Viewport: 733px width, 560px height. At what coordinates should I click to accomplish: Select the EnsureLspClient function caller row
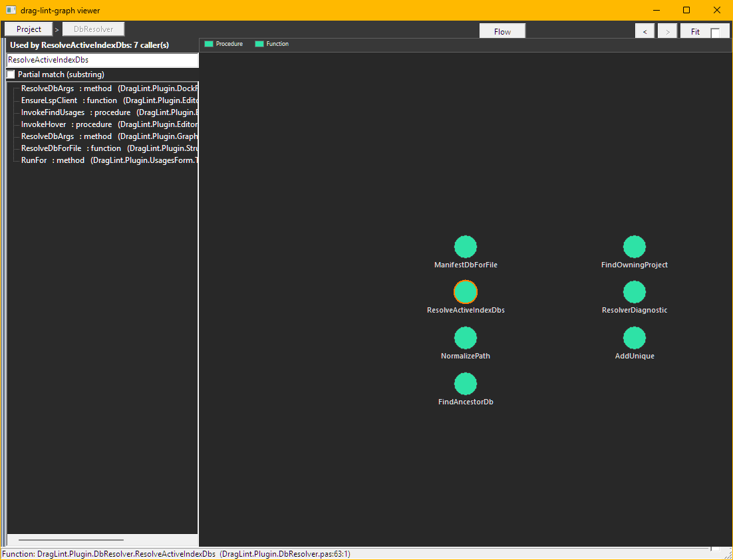click(109, 100)
